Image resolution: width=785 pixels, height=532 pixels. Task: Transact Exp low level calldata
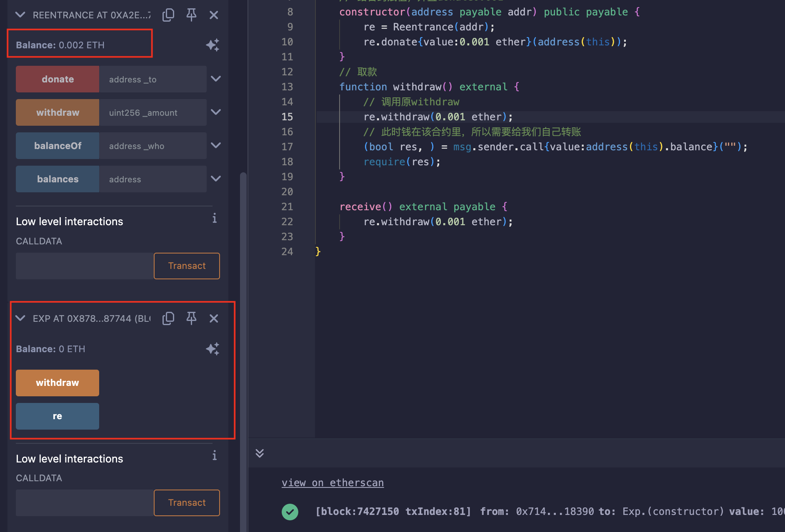[x=187, y=503]
